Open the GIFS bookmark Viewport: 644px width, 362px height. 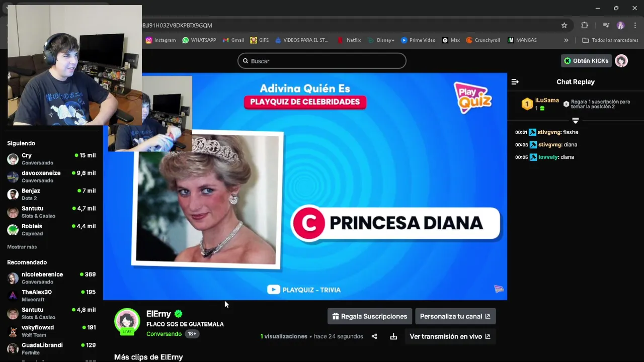tap(259, 40)
